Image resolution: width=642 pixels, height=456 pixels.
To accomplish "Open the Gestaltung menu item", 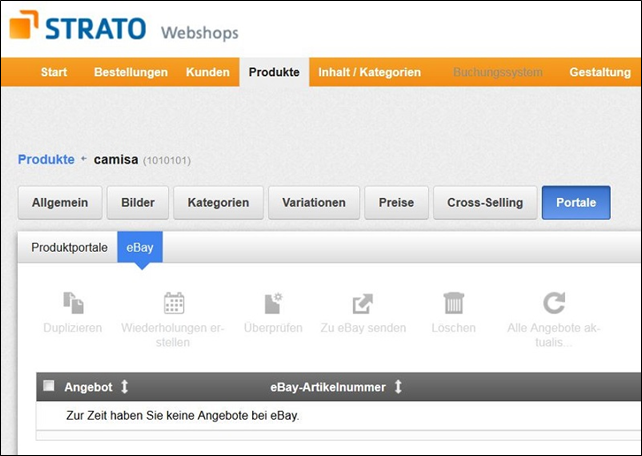I will [600, 72].
